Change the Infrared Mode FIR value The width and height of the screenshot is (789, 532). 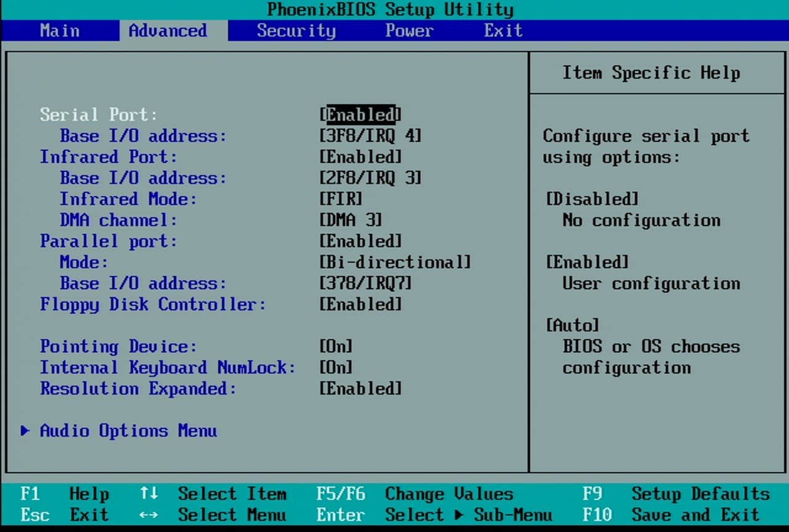(341, 198)
